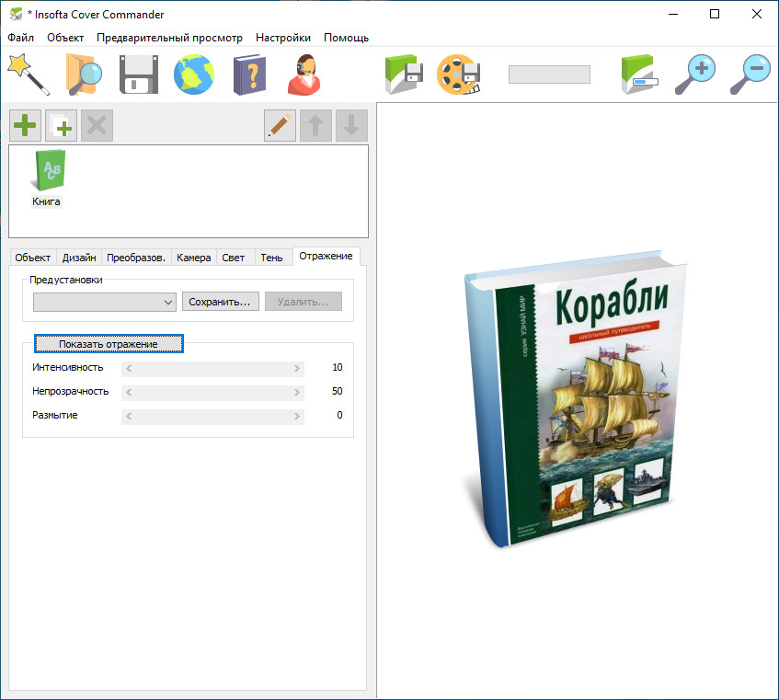The image size is (779, 700).
Task: Zoom in on the preview
Action: point(694,74)
